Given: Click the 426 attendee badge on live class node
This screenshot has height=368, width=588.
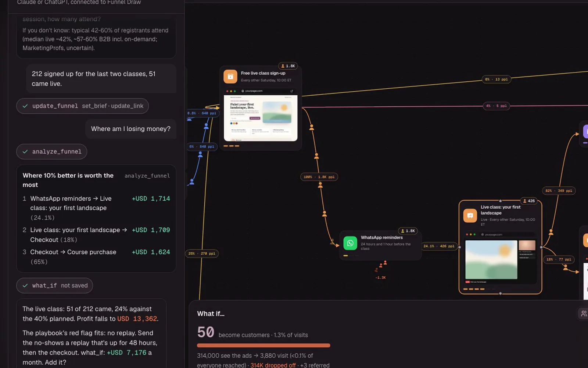Looking at the screenshot, I should pyautogui.click(x=529, y=201).
